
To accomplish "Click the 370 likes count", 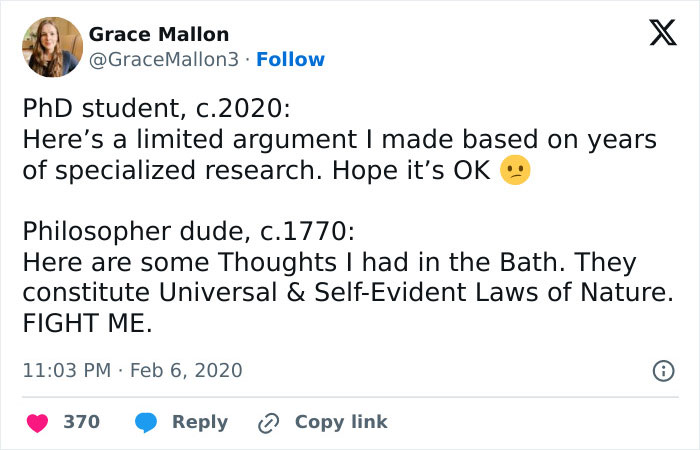I will 82,422.
